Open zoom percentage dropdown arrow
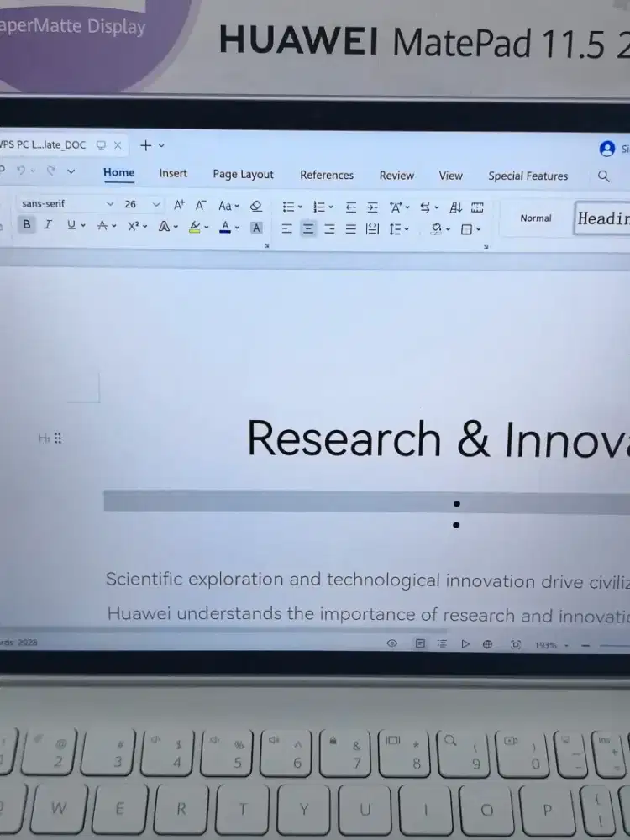The image size is (630, 840). tap(566, 646)
